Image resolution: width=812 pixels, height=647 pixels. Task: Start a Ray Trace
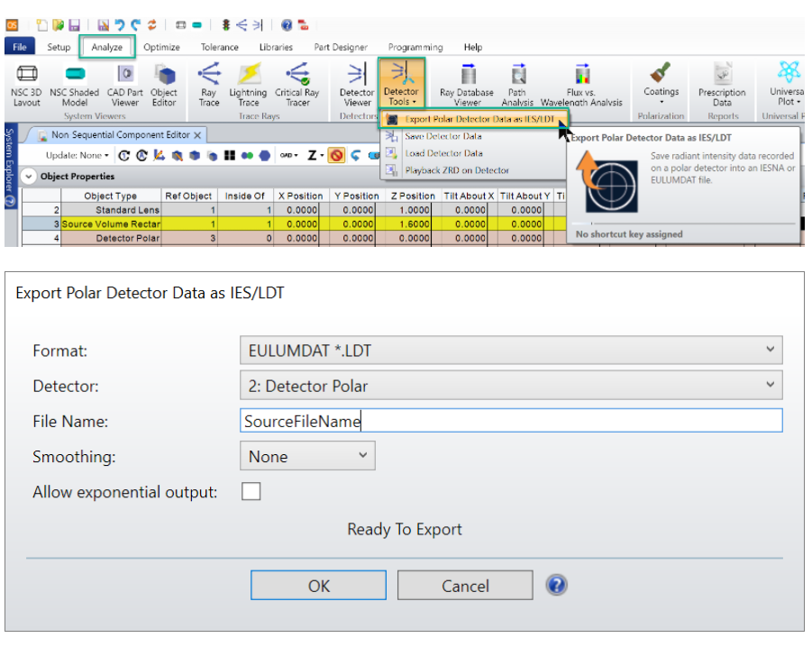point(209,86)
